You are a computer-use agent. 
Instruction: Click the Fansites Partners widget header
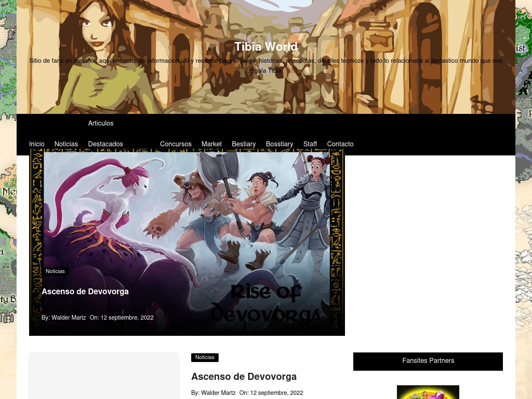428,361
